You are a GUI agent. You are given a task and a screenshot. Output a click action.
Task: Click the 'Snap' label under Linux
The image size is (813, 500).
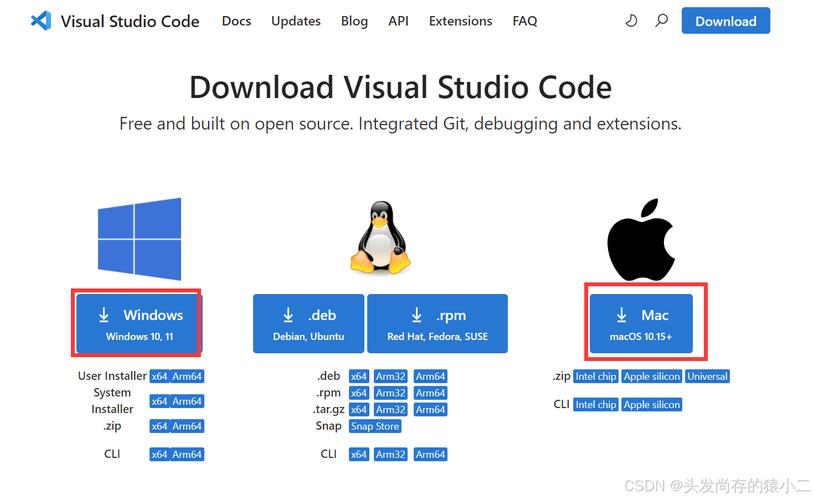329,426
